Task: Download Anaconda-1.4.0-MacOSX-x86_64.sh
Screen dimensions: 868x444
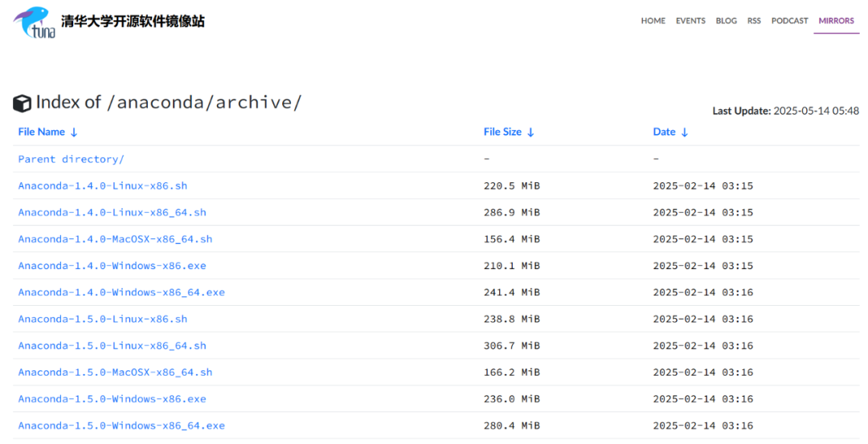Action: 115,239
